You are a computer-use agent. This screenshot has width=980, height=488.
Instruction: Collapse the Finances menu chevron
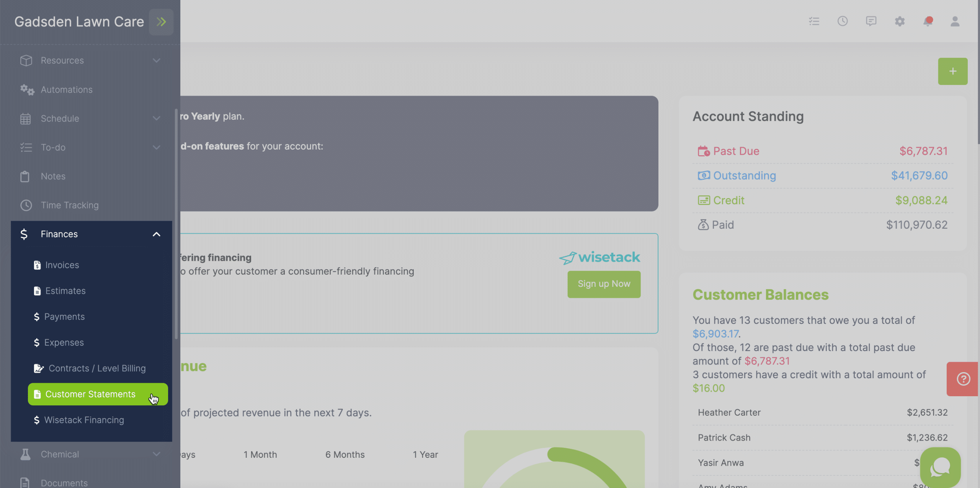[x=156, y=234]
